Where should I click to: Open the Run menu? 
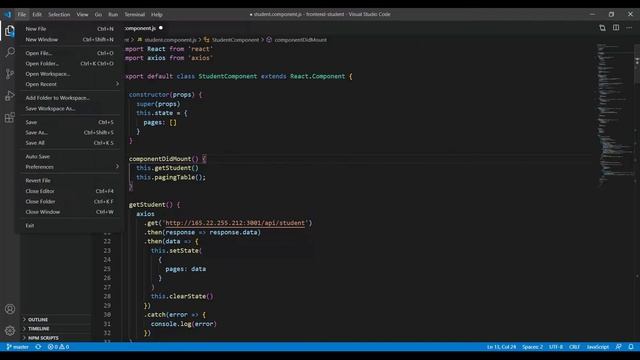[113, 14]
